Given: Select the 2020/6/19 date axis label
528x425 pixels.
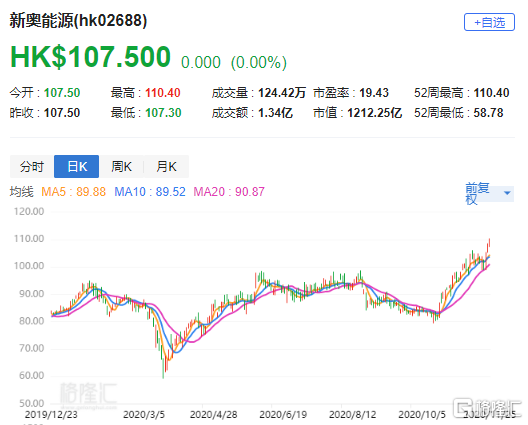Looking at the screenshot, I should tap(283, 415).
